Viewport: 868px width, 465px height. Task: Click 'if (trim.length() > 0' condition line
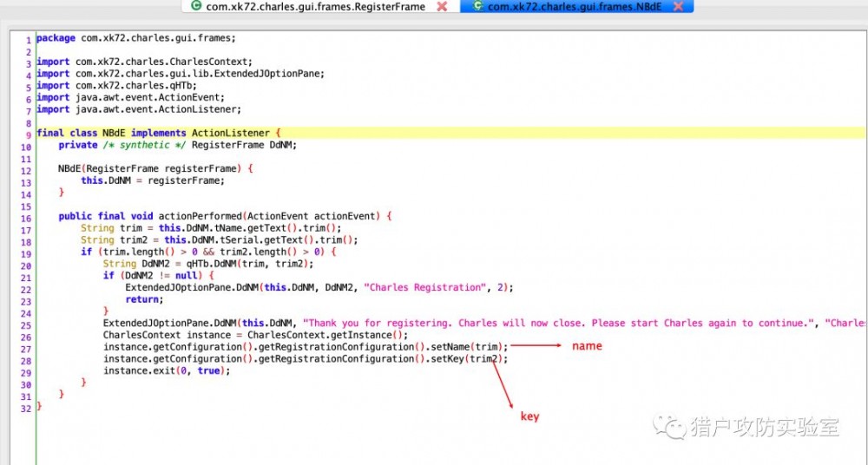tap(208, 252)
